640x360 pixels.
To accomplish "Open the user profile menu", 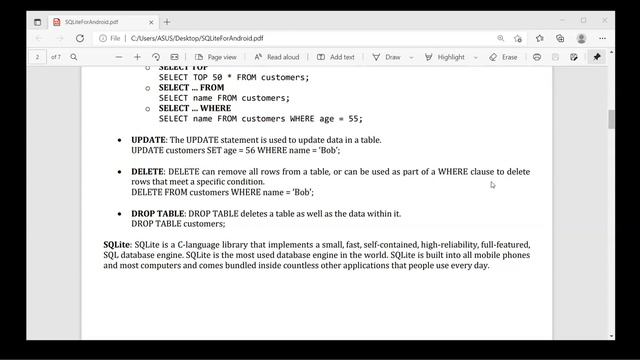I will tap(581, 38).
